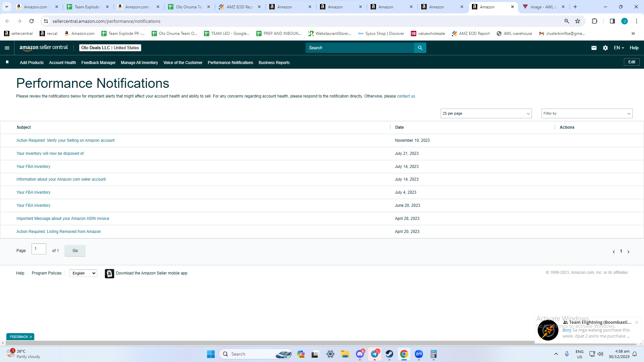
Task: Show hidden system tray icons
Action: [556, 354]
